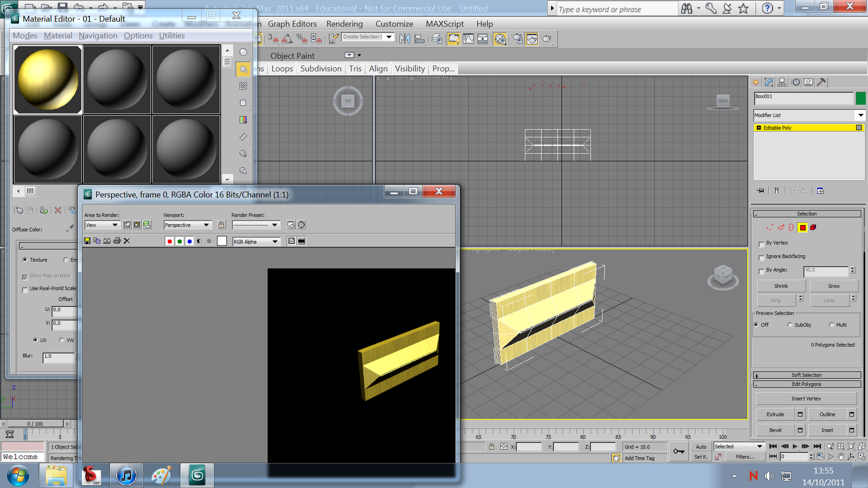868x488 pixels.
Task: Open the Mirror tool on the main toolbar
Action: pos(405,38)
